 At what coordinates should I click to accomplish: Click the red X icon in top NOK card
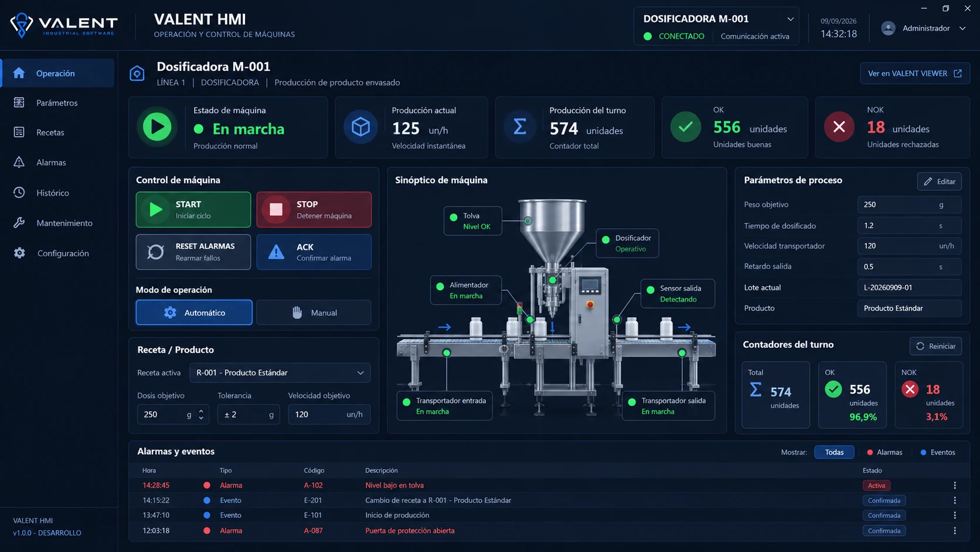click(x=839, y=127)
